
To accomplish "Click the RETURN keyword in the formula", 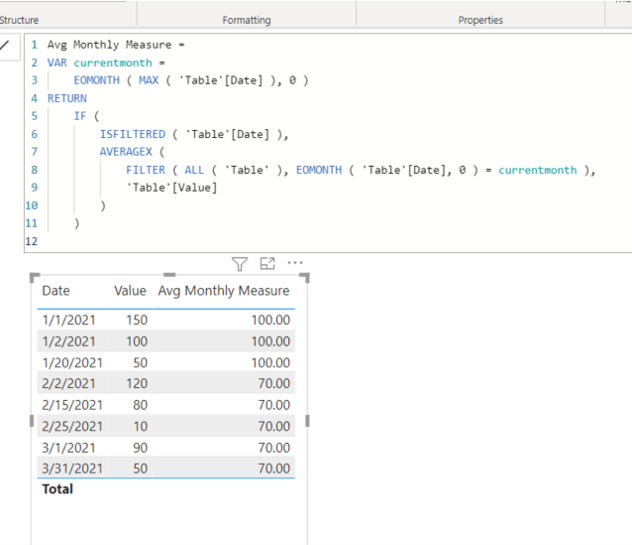I will click(67, 98).
